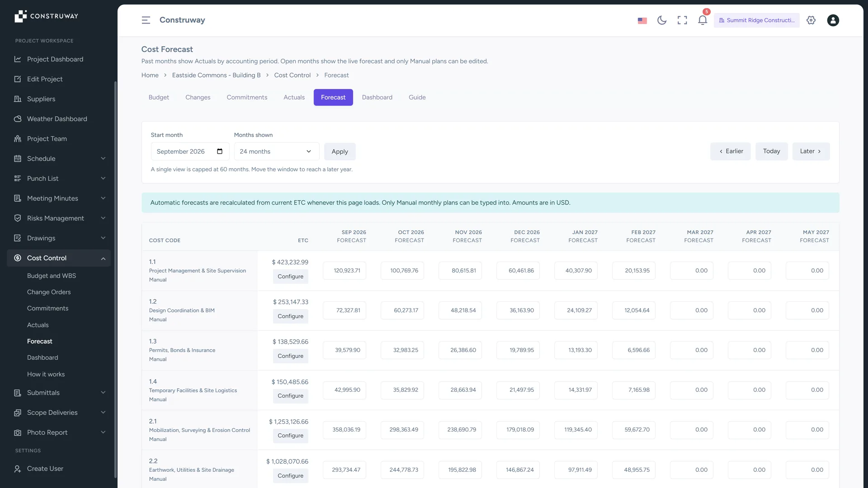Click the Edit Project pencil icon
This screenshot has height=488, width=868.
point(18,79)
